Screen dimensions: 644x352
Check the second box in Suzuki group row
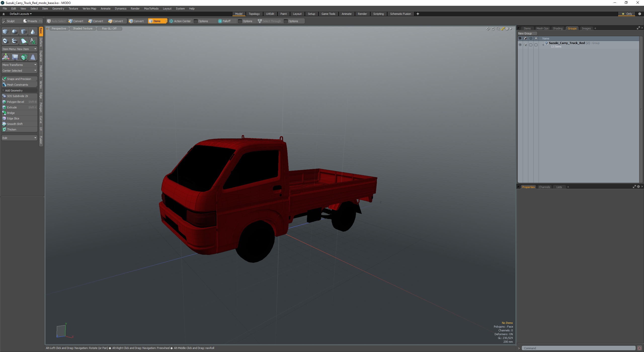point(536,45)
